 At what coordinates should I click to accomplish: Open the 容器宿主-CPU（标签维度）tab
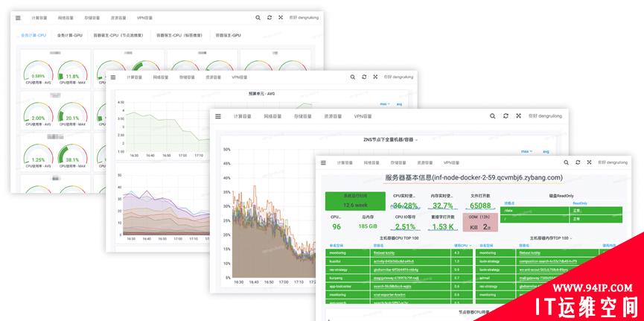[179, 35]
